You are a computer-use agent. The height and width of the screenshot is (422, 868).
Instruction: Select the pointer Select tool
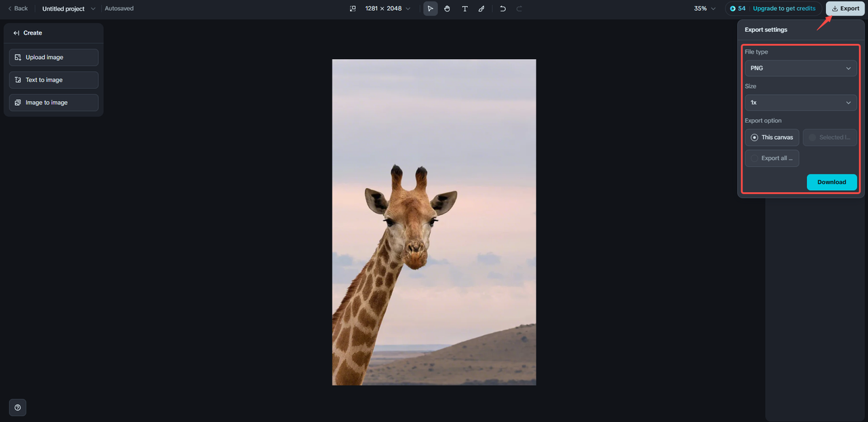(x=431, y=9)
